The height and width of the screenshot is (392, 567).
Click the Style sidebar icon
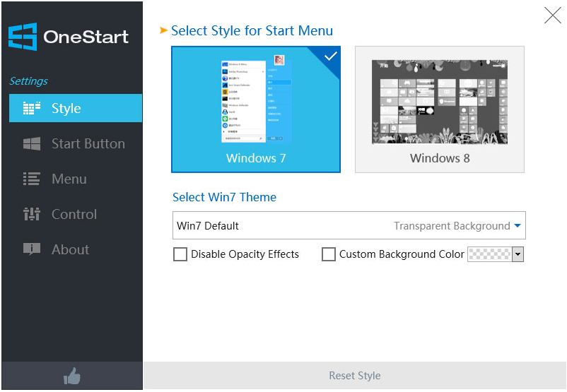[x=32, y=109]
